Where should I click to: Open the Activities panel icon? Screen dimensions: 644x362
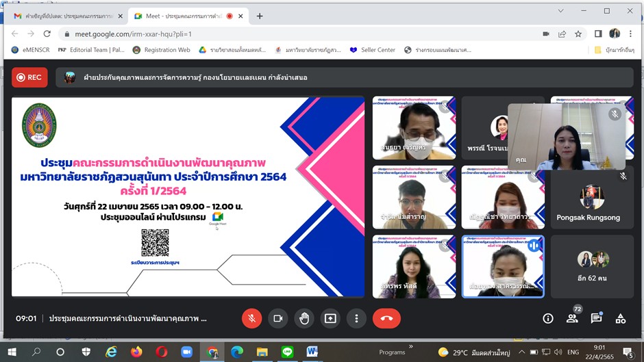[620, 318]
